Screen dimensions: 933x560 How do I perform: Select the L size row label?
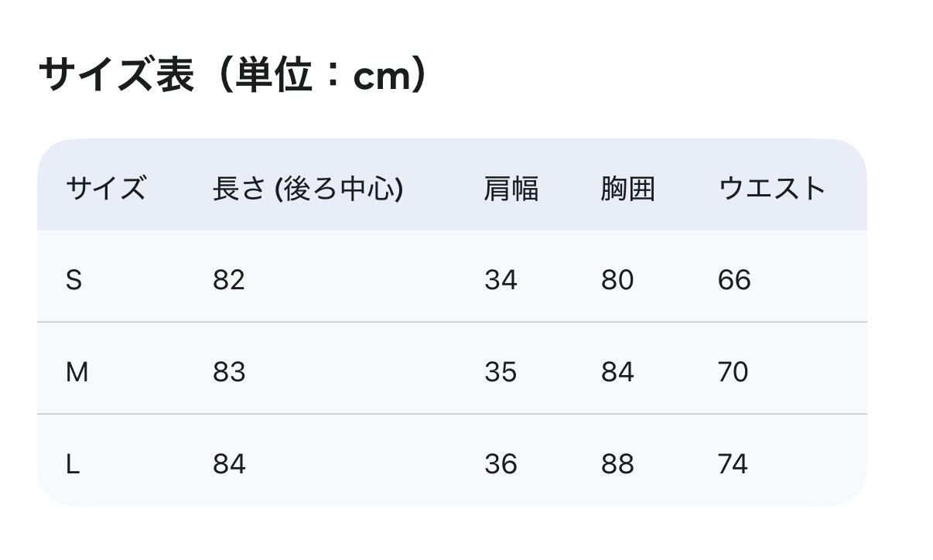[73, 464]
